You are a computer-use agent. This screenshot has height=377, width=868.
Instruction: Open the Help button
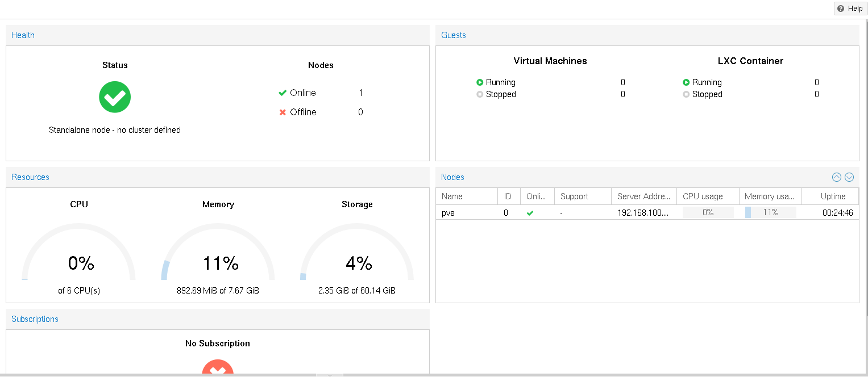point(850,9)
